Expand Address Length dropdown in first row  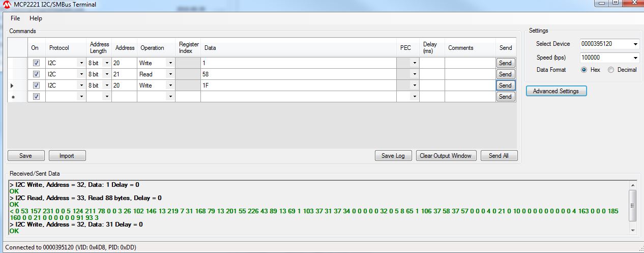tap(107, 63)
